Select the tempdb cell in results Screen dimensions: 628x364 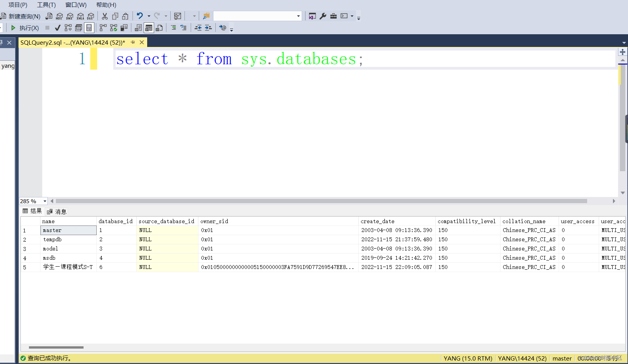click(x=68, y=239)
